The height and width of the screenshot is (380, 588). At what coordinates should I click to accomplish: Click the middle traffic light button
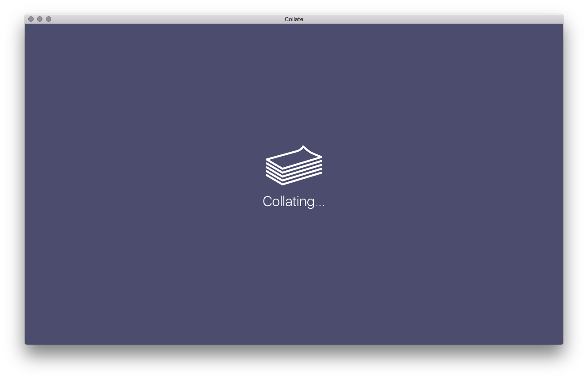(x=39, y=19)
